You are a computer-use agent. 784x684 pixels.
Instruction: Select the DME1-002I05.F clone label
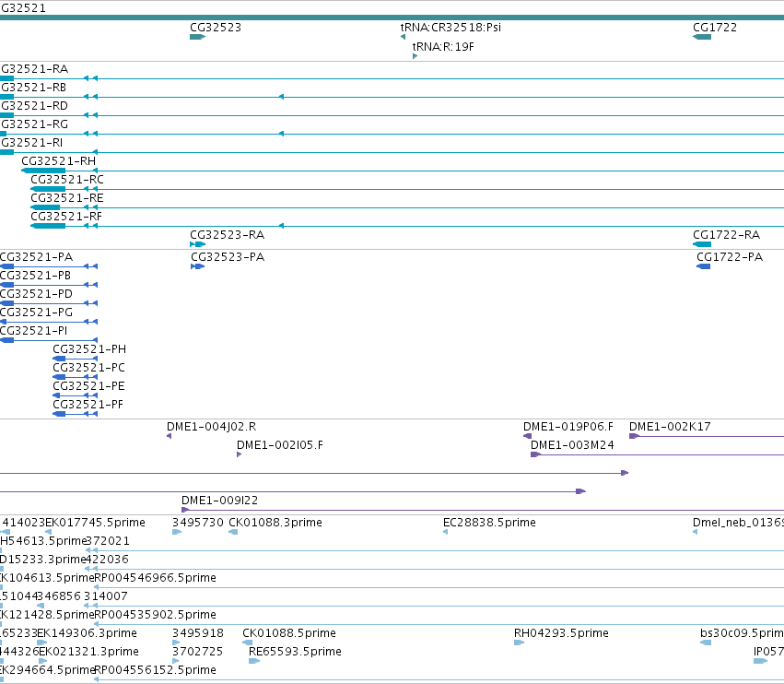pyautogui.click(x=280, y=445)
